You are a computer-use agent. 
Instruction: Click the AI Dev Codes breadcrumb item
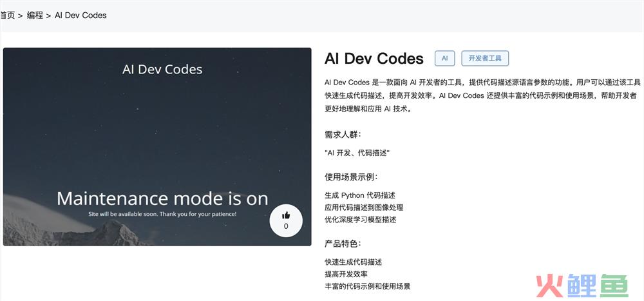(80, 15)
